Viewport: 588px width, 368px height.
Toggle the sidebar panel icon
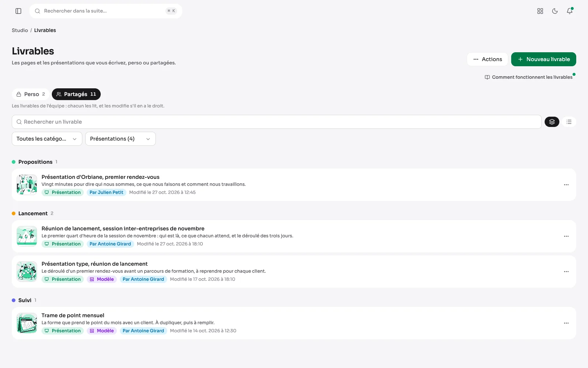(18, 11)
